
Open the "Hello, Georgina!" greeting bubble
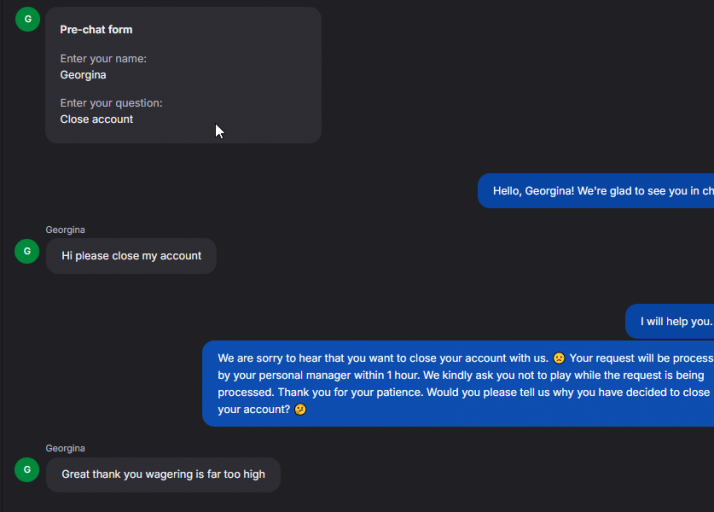pyautogui.click(x=600, y=191)
